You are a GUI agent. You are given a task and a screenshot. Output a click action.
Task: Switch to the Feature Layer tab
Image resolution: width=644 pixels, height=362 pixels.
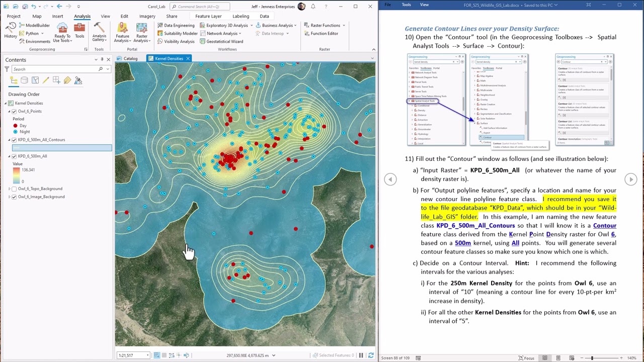(x=208, y=16)
